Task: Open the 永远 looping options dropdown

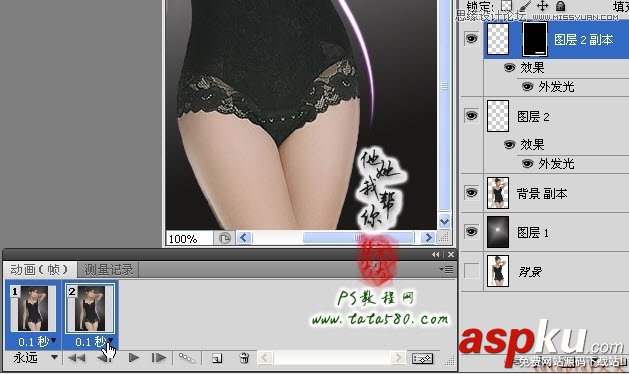Action: [35, 358]
